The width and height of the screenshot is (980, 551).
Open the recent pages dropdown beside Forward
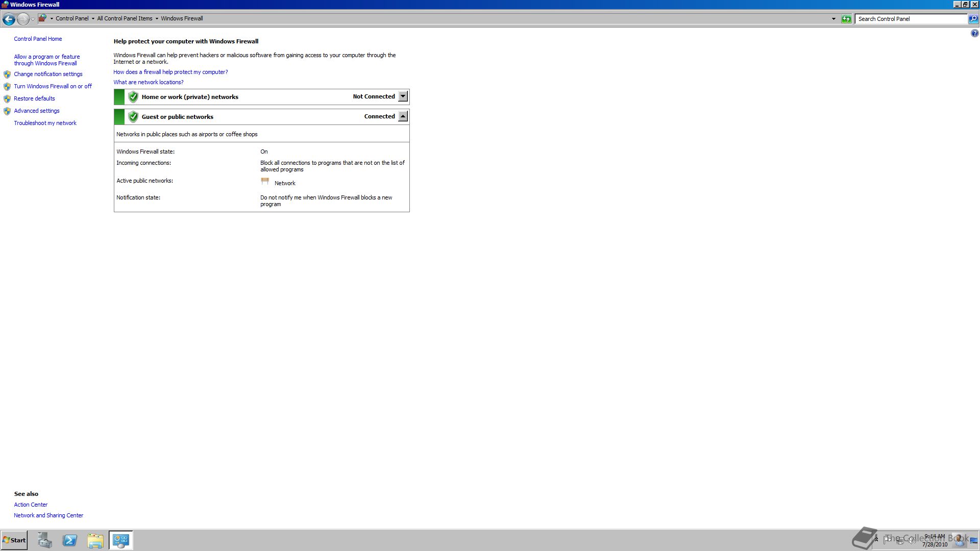[33, 19]
